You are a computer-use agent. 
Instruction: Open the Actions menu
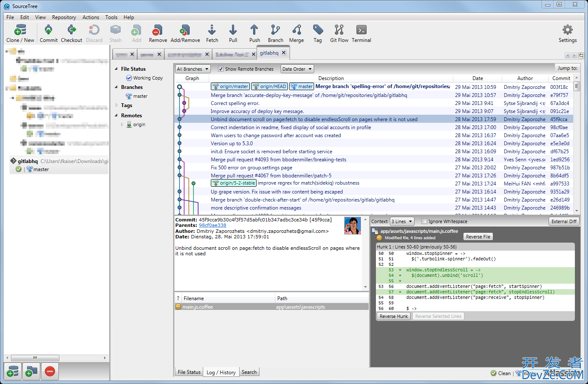91,17
